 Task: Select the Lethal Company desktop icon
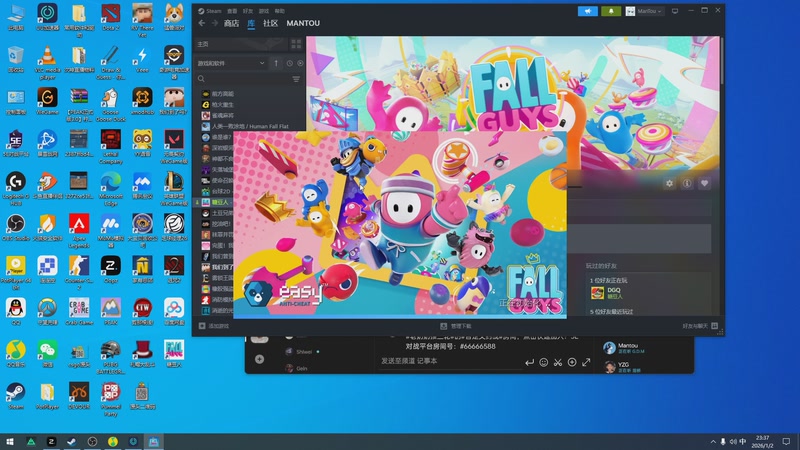[x=111, y=147]
